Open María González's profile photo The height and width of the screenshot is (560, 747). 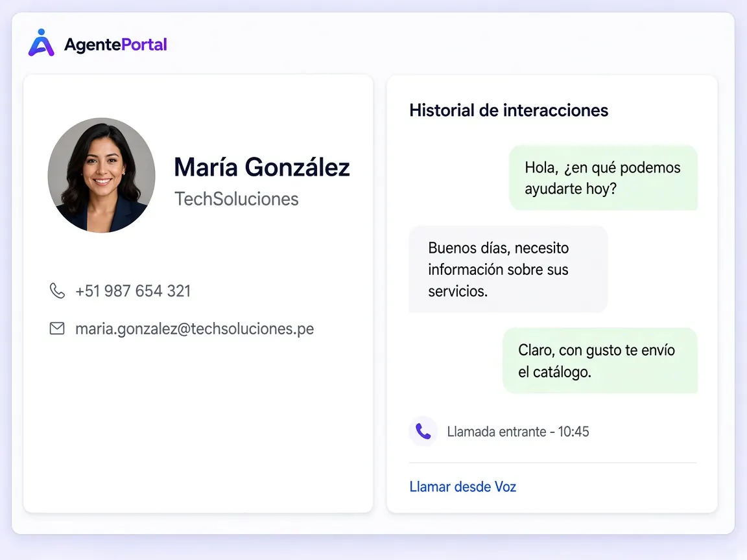tap(101, 175)
